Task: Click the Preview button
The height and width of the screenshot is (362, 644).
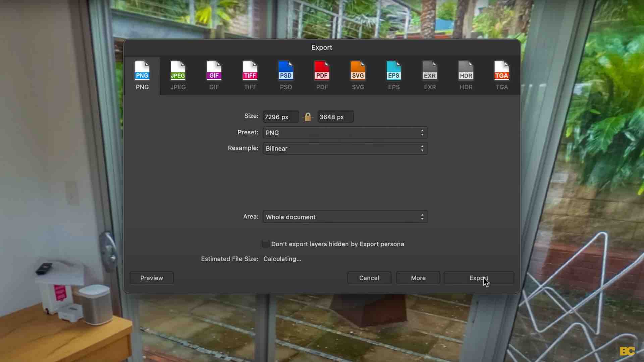Action: [152, 278]
